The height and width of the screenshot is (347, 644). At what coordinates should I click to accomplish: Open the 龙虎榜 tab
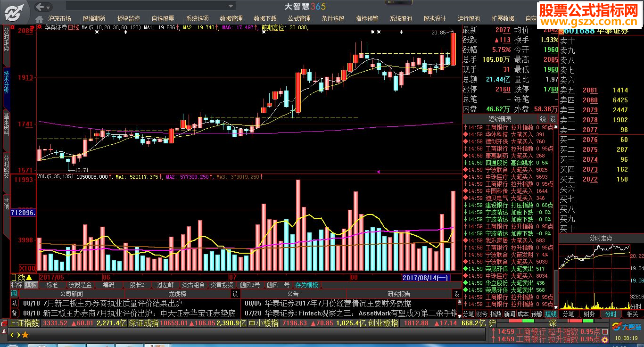(177, 294)
